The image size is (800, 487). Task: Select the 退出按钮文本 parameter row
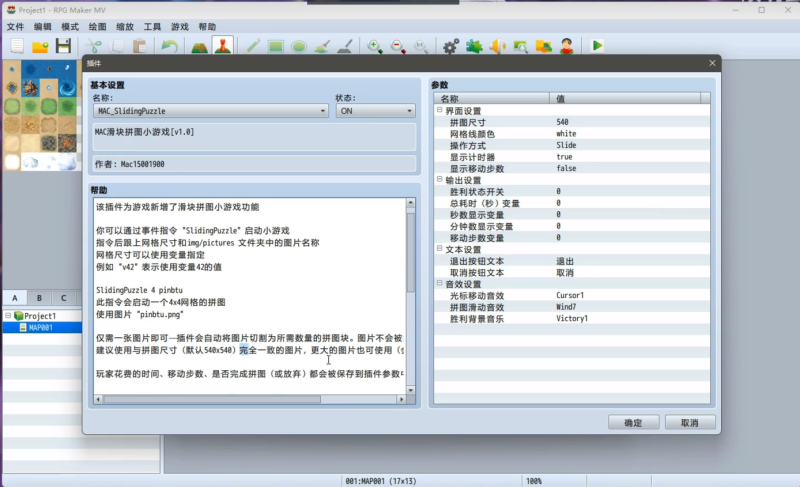[x=571, y=261]
